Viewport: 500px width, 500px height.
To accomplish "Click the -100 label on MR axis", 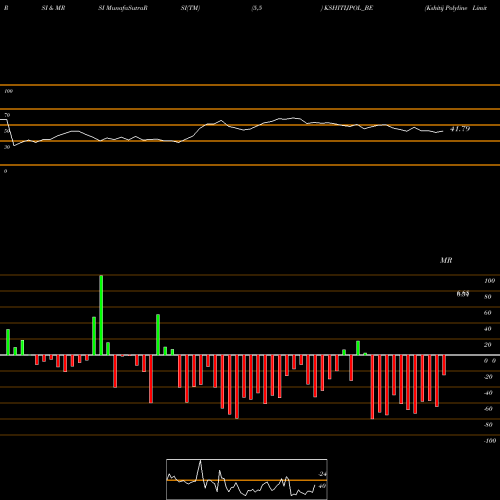I will [x=489, y=441].
